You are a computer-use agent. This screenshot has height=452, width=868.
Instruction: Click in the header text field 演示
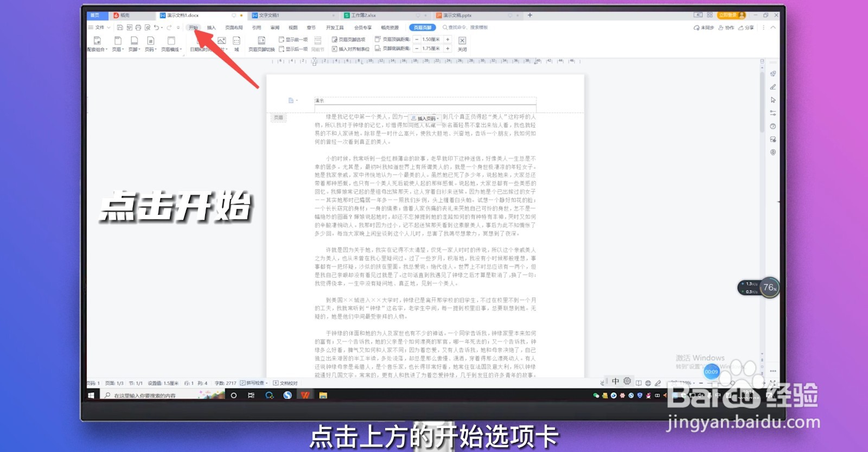click(425, 101)
